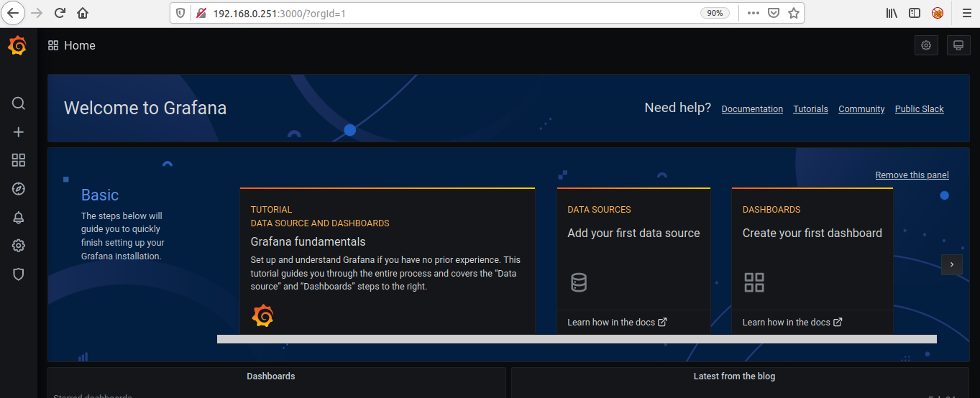Open the browser hamburger menu

tap(966, 13)
